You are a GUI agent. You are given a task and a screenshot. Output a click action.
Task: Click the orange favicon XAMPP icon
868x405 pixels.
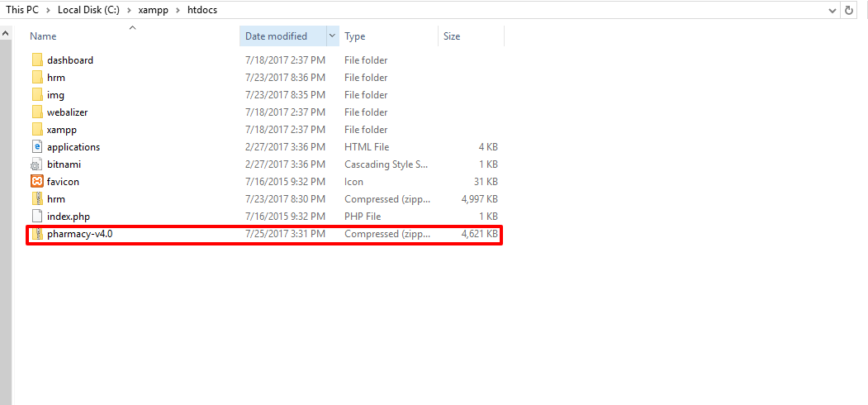pos(37,182)
